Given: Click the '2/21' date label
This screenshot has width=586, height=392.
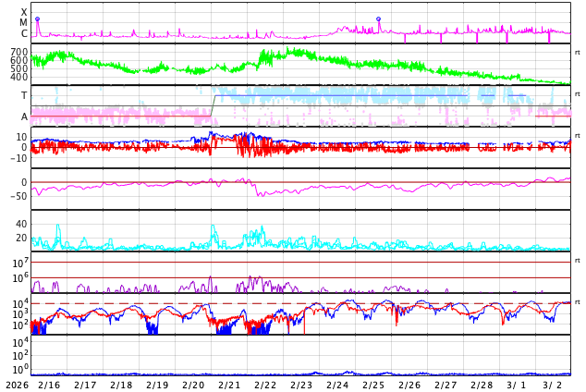Looking at the screenshot, I should (x=229, y=385).
